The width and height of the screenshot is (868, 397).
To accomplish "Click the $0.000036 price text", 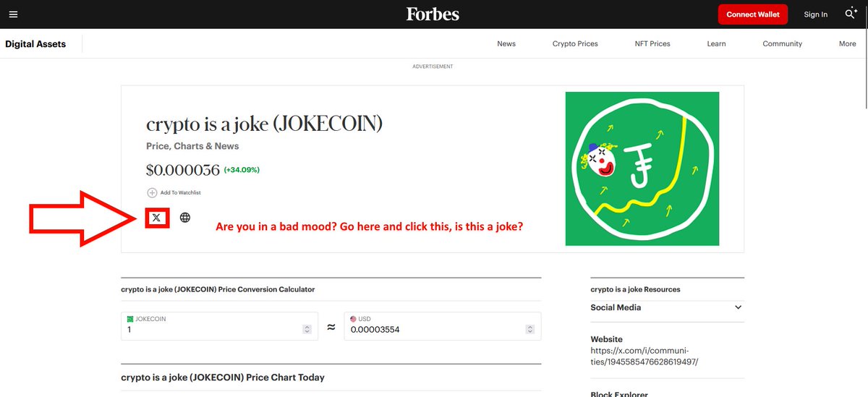I will 183,170.
